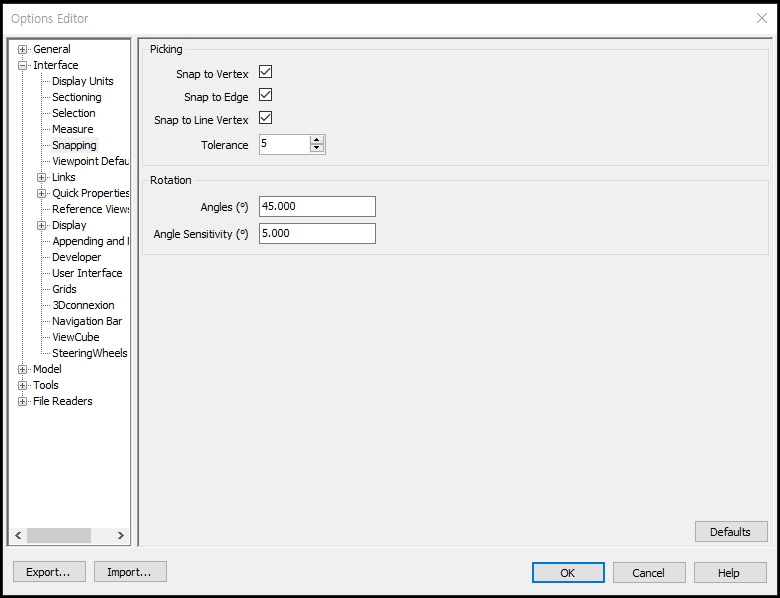780x598 pixels.
Task: Click the Angles input field
Action: pyautogui.click(x=316, y=206)
